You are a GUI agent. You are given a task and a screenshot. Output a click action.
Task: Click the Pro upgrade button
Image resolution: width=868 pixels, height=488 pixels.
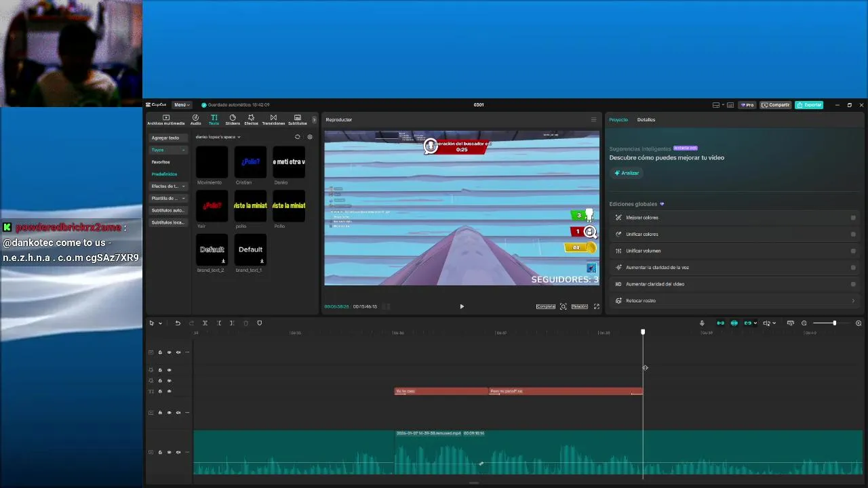[747, 105]
